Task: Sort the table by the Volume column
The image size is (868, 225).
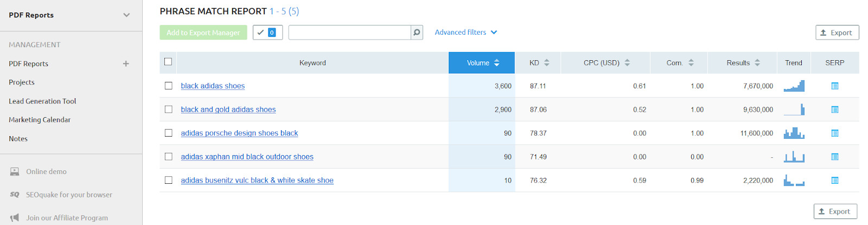Action: pyautogui.click(x=482, y=63)
